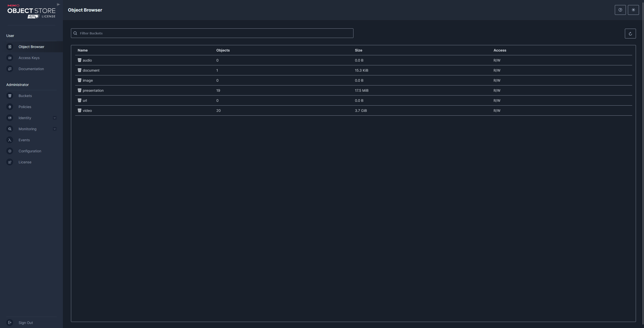Select the Policies sidebar icon
The image size is (644, 328).
[10, 107]
